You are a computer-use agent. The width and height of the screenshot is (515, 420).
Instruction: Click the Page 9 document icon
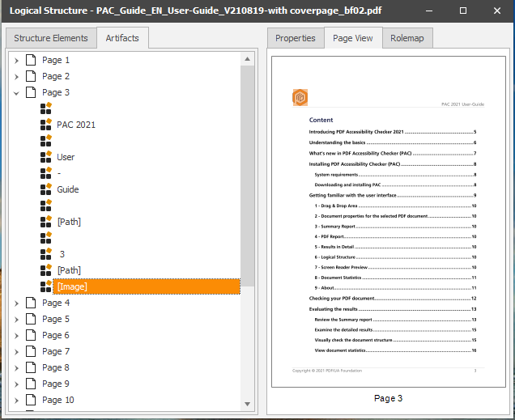[31, 384]
